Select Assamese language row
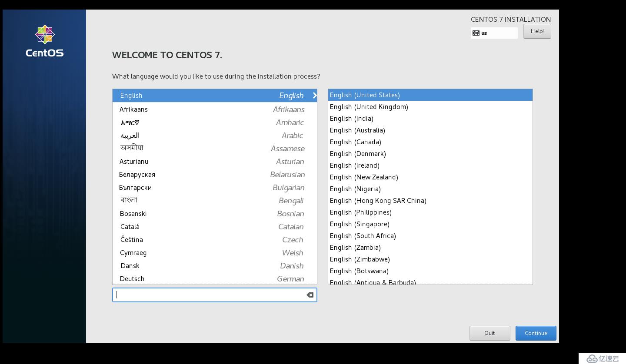Viewport: 626px width, 364px height. (215, 149)
